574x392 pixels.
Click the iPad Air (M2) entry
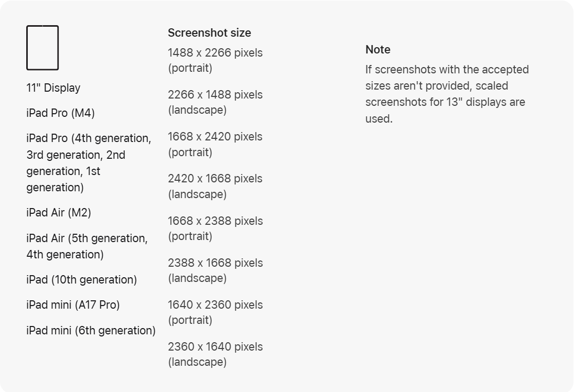(x=59, y=213)
